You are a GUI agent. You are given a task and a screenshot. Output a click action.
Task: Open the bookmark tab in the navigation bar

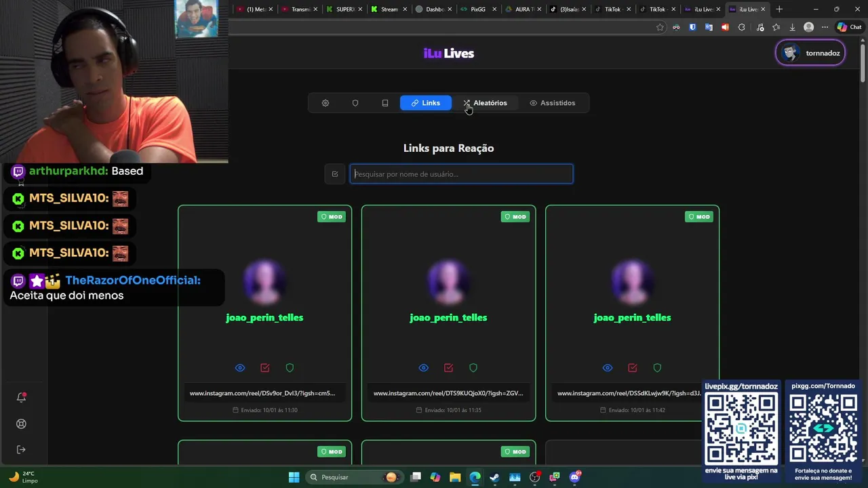pos(385,103)
